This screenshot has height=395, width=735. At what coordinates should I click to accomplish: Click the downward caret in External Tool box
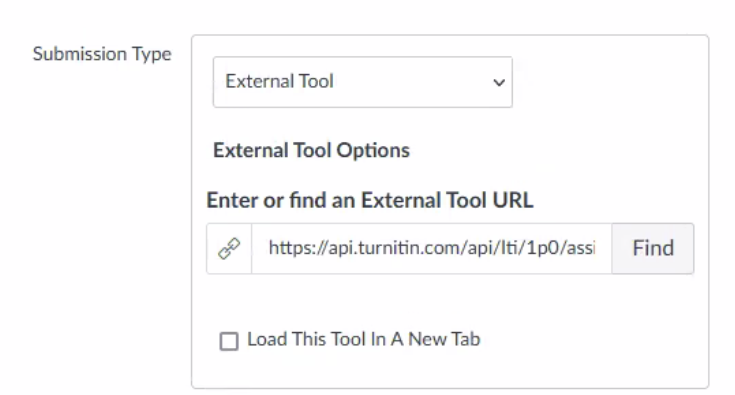[x=499, y=83]
